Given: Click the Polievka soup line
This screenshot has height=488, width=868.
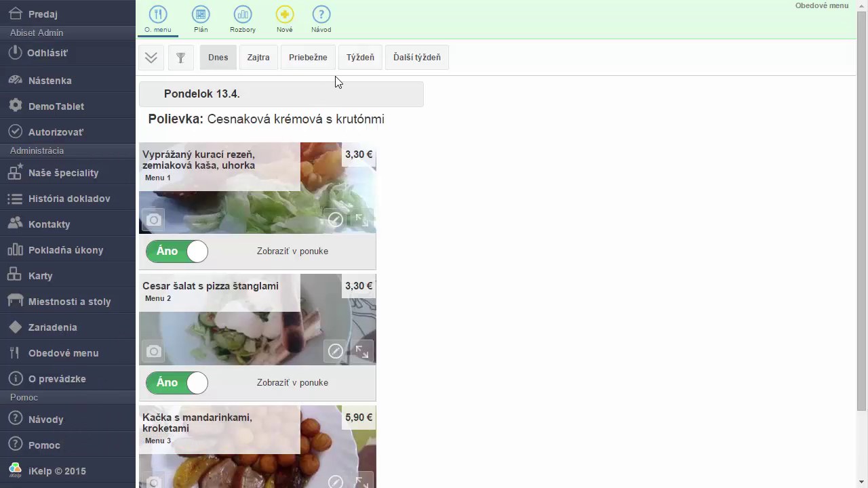Looking at the screenshot, I should coord(267,119).
